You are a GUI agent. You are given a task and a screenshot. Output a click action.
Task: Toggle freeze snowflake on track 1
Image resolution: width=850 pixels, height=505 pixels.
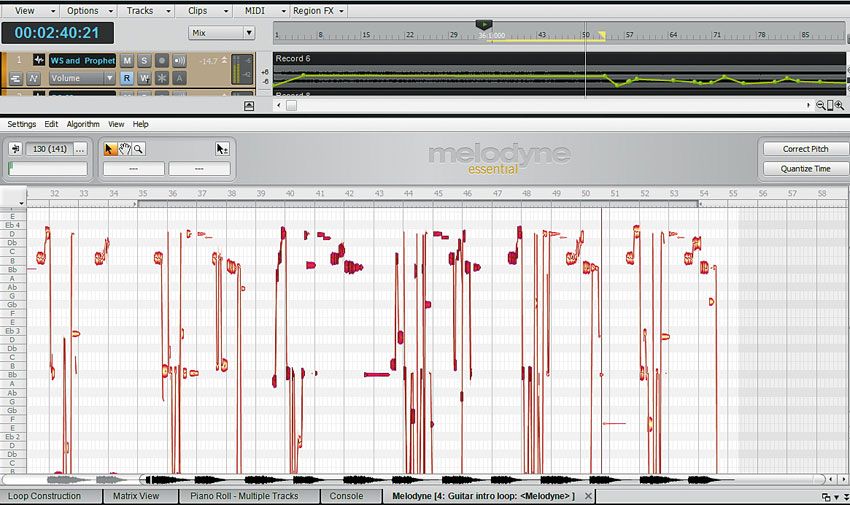click(162, 79)
